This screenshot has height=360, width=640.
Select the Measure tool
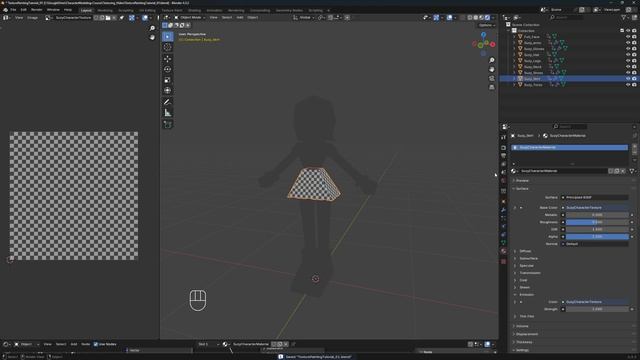[x=167, y=113]
